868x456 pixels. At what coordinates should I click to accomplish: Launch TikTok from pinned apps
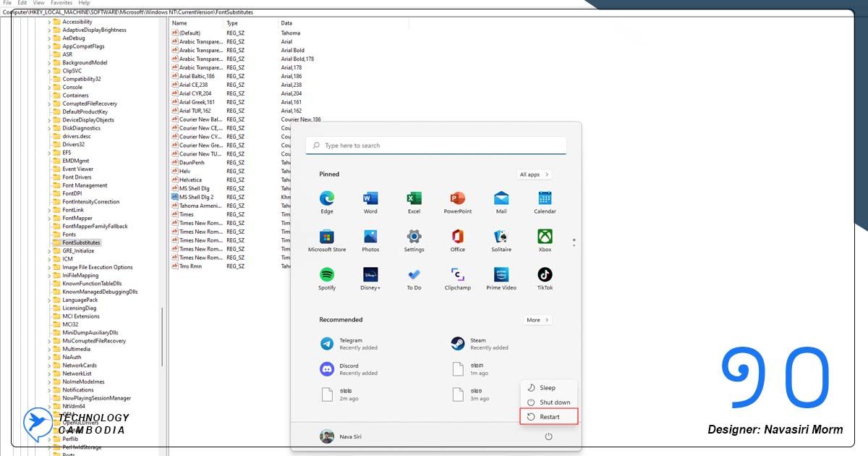pos(545,274)
